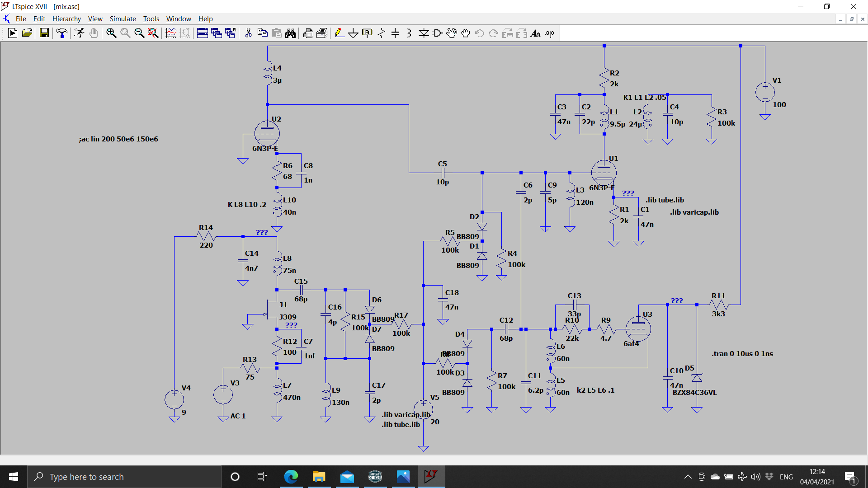Click the Windows Start button
This screenshot has height=488, width=868.
[14, 477]
